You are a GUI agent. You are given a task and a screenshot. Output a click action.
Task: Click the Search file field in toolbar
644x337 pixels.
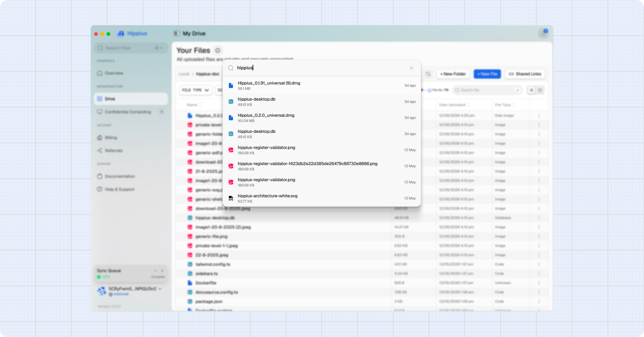point(487,90)
